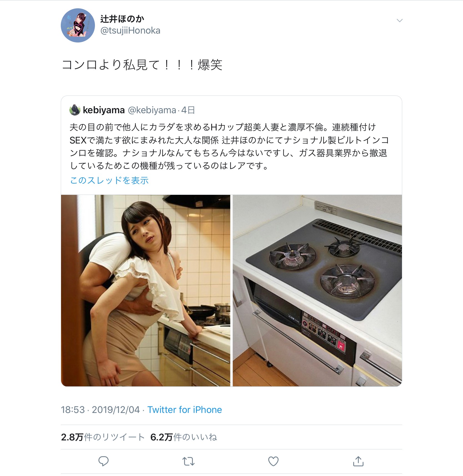Like the tweet with heart icon
This screenshot has width=463, height=476.
(x=273, y=461)
